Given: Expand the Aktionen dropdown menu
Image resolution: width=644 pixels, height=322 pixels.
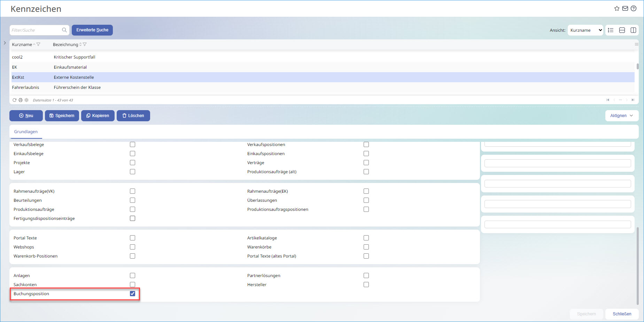Looking at the screenshot, I should click(622, 116).
